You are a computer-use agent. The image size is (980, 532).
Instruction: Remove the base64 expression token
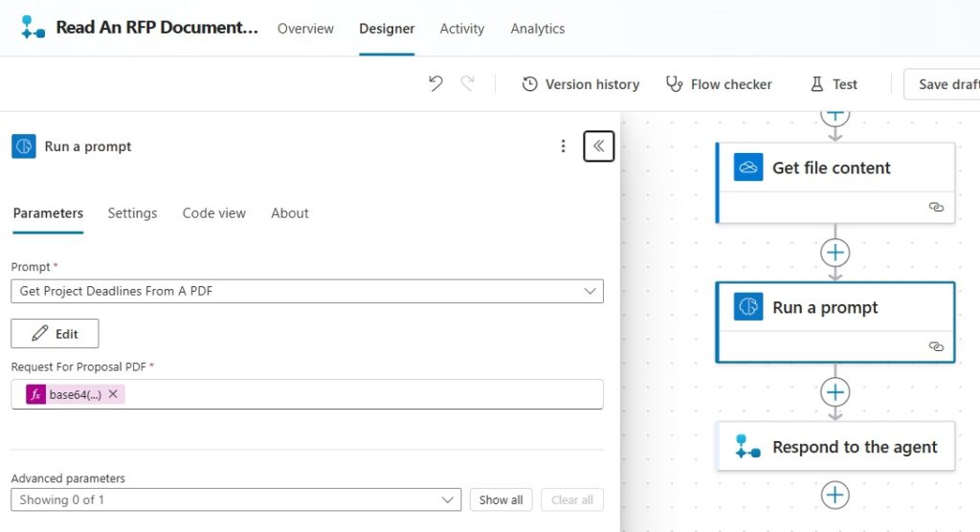tap(113, 394)
